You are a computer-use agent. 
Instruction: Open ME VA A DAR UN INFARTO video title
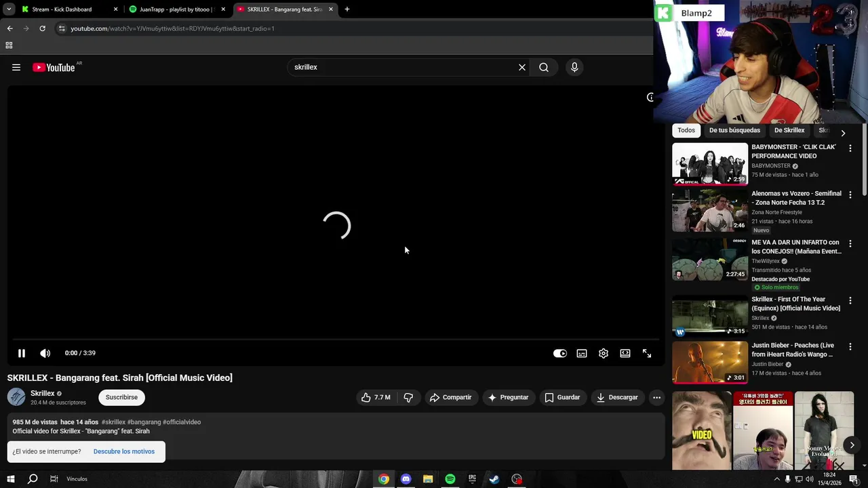pyautogui.click(x=796, y=247)
